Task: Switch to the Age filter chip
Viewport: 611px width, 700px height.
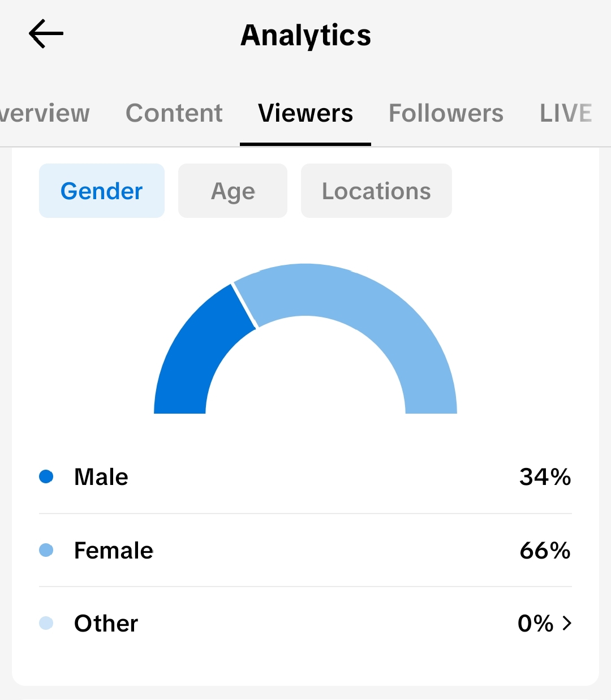Action: click(233, 191)
